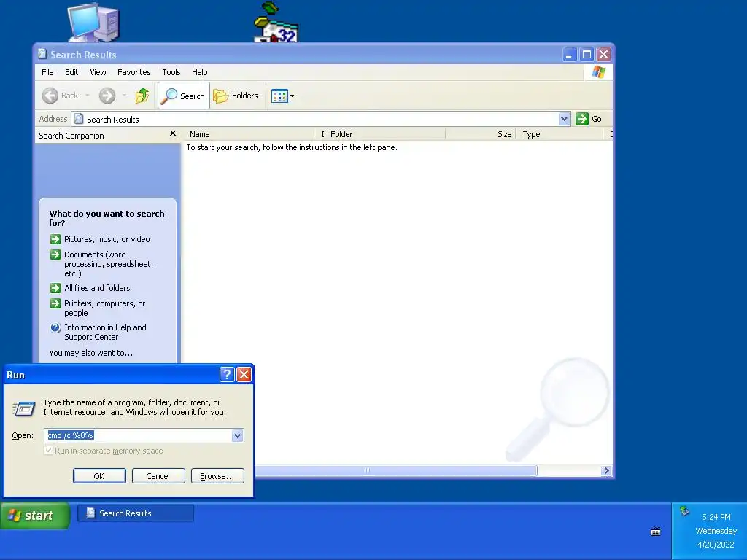Close the Search Results window

(x=603, y=54)
